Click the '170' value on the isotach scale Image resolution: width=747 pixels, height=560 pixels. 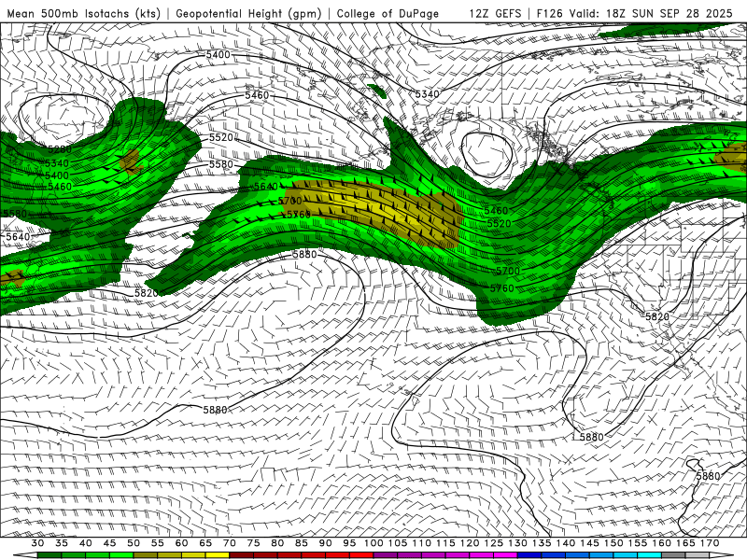pyautogui.click(x=710, y=543)
